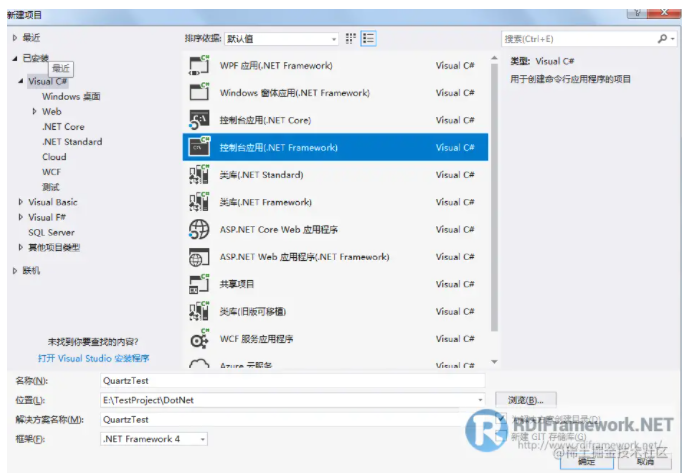Switch to medium icons list view
The image size is (688, 476).
coord(369,39)
